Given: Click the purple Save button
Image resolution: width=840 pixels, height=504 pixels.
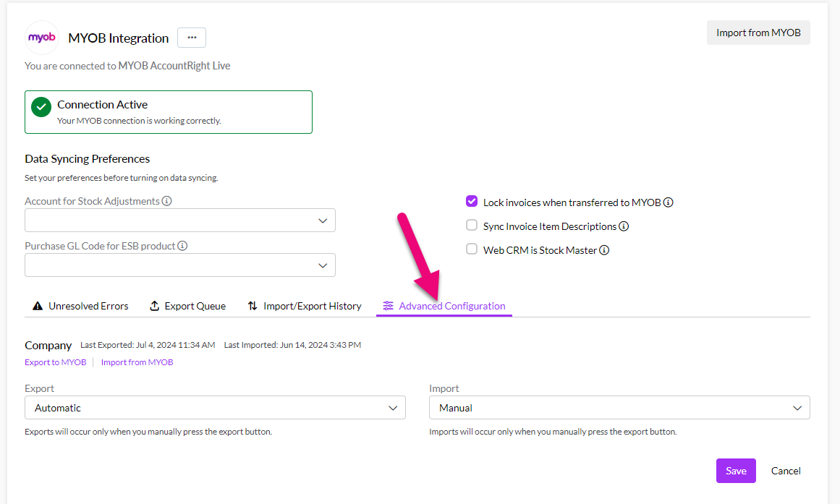Looking at the screenshot, I should pyautogui.click(x=736, y=471).
